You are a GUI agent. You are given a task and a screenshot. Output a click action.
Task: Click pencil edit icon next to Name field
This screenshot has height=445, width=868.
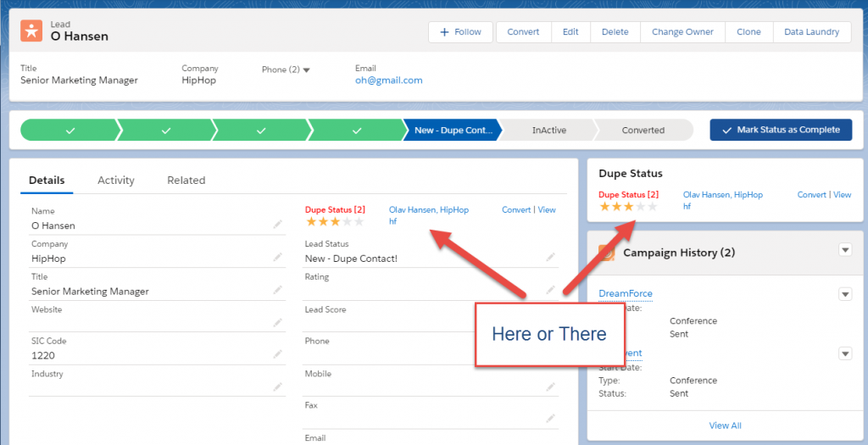[277, 225]
